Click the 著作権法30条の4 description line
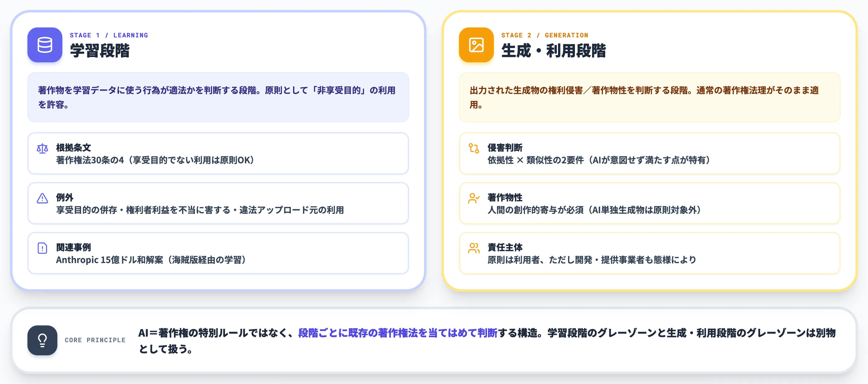 pos(155,160)
